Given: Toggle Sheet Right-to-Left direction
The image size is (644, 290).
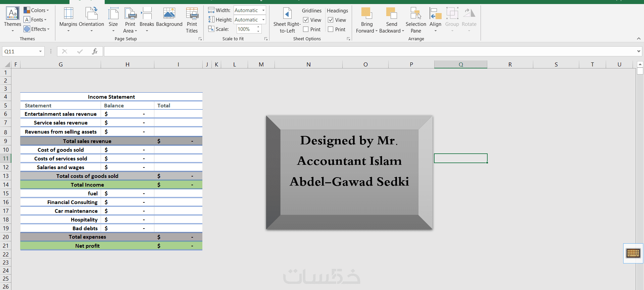Looking at the screenshot, I should tap(287, 20).
